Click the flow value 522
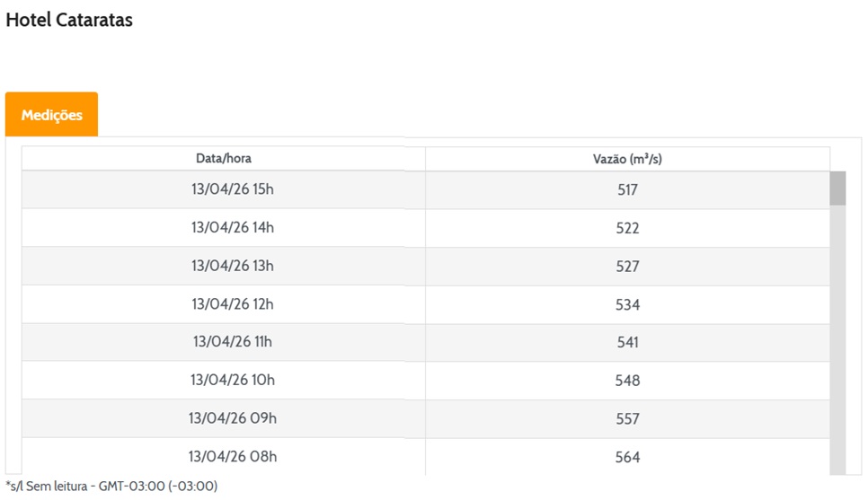This screenshot has height=500, width=868. click(x=627, y=228)
